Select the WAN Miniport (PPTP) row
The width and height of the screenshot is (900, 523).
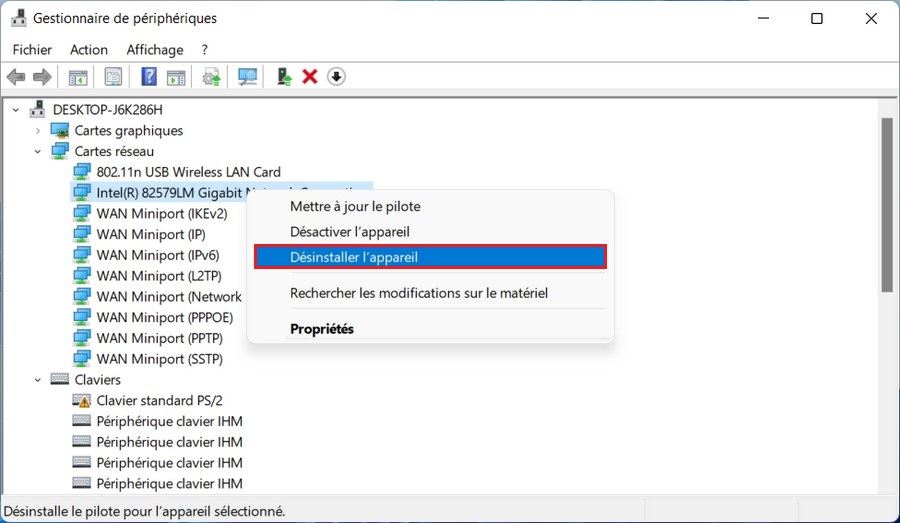(160, 338)
